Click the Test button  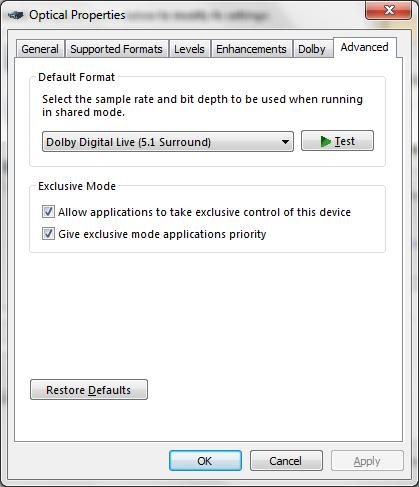(x=337, y=141)
